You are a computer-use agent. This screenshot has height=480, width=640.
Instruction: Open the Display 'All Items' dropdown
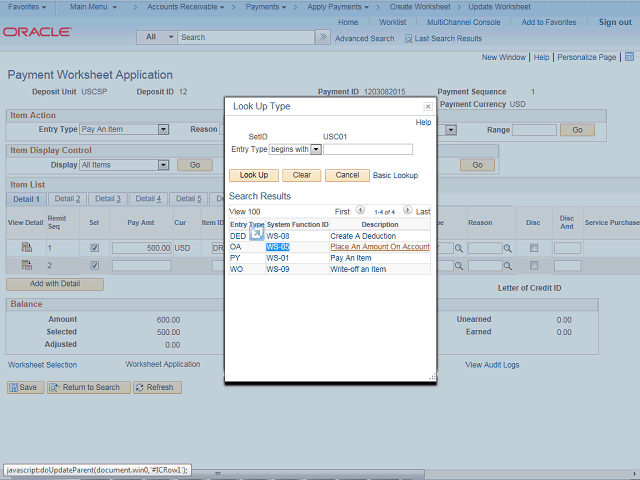(162, 165)
